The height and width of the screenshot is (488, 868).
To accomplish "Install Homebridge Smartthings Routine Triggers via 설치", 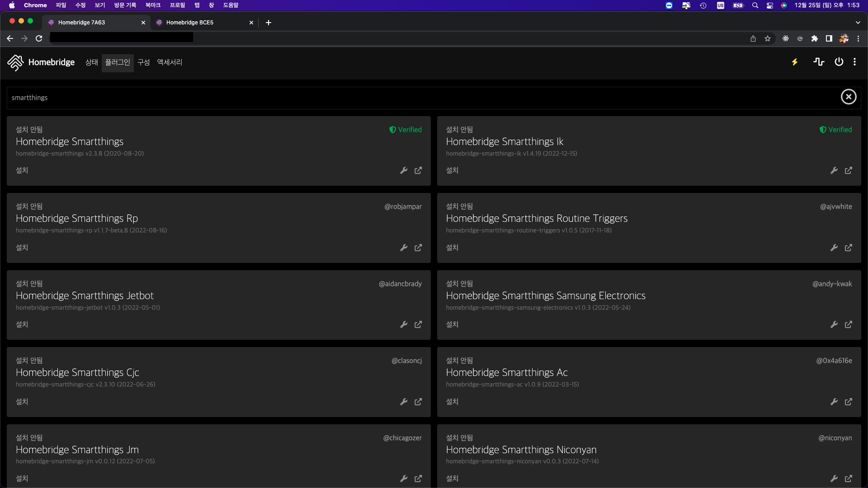I will (x=452, y=248).
